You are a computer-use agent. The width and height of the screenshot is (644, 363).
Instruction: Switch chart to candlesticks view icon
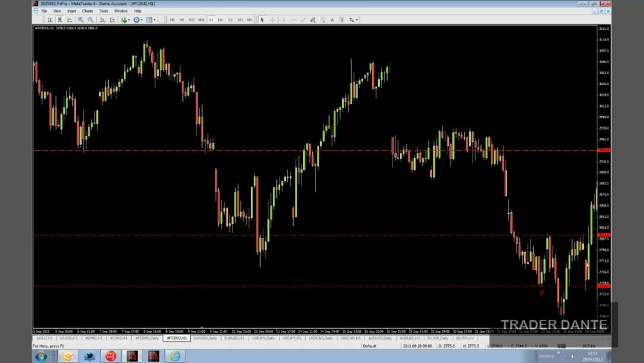point(60,20)
